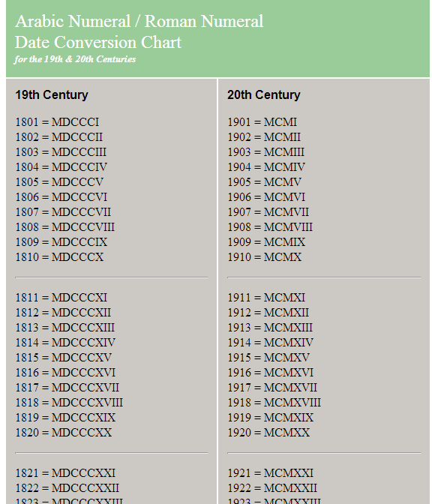The width and height of the screenshot is (432, 504).
Task: Select the 20th Century heading
Action: [264, 94]
